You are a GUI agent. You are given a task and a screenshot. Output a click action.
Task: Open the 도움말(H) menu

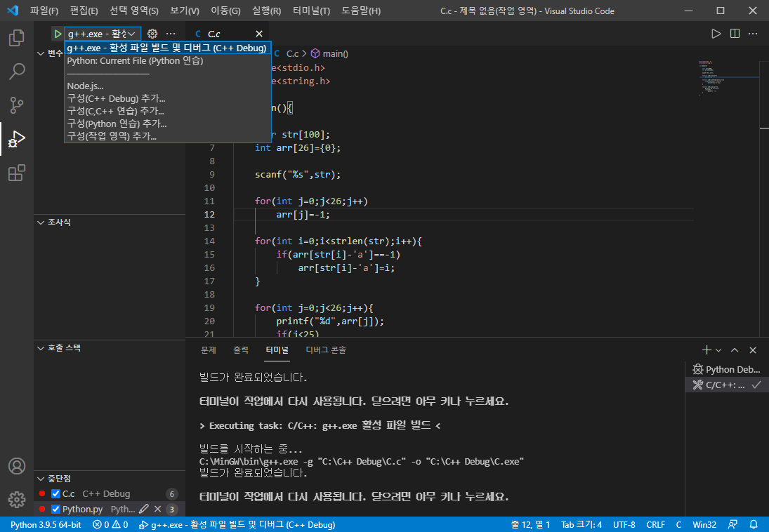[x=361, y=11]
